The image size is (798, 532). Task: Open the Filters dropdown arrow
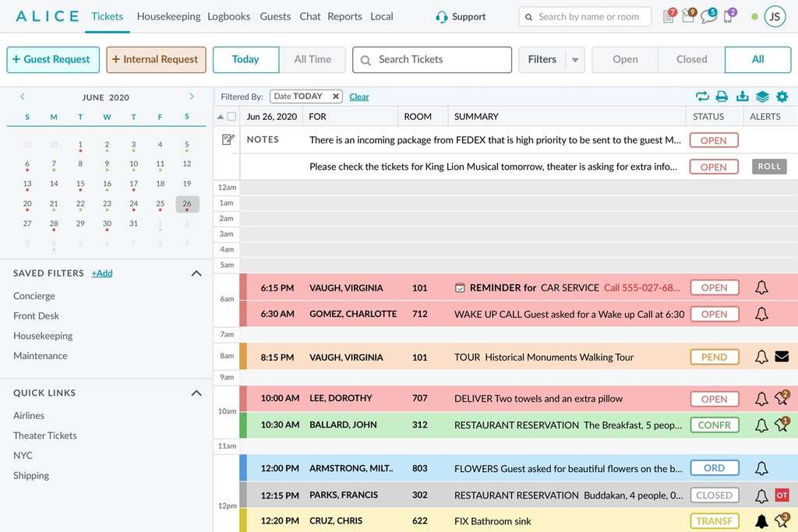coord(575,60)
